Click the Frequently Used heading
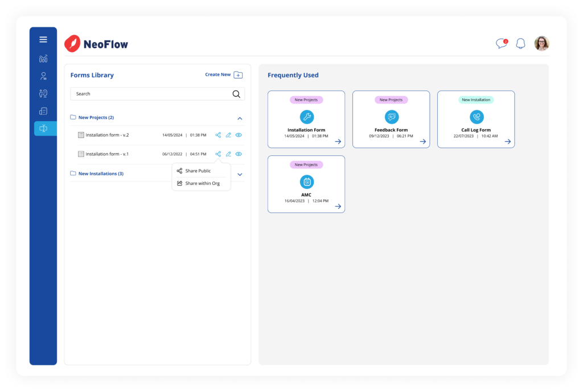The image size is (583, 392). tap(293, 75)
